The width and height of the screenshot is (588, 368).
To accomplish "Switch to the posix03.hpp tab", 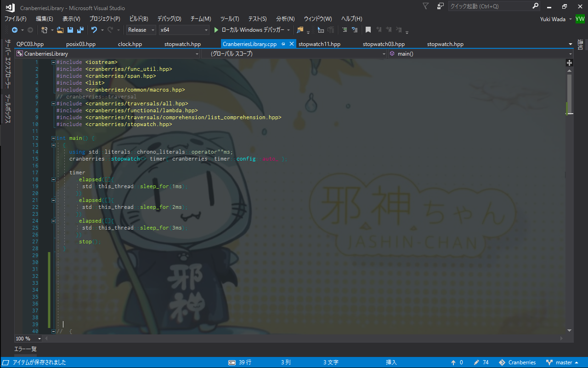I will coord(81,44).
